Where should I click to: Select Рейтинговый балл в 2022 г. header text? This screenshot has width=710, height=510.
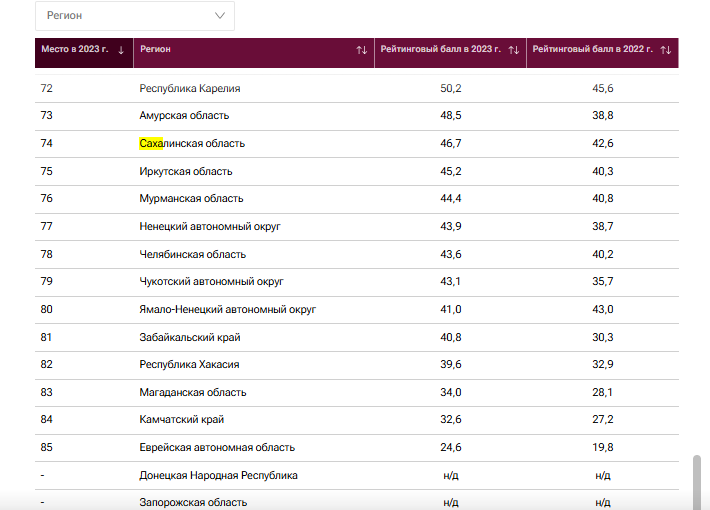click(593, 49)
